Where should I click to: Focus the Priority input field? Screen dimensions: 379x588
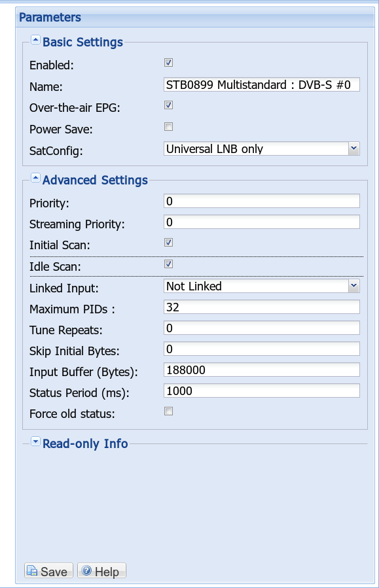262,201
